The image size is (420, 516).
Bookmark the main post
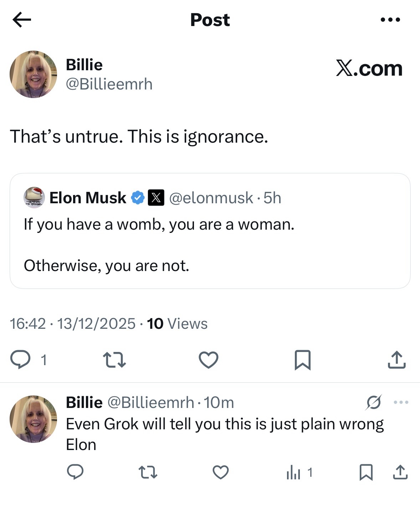click(303, 359)
